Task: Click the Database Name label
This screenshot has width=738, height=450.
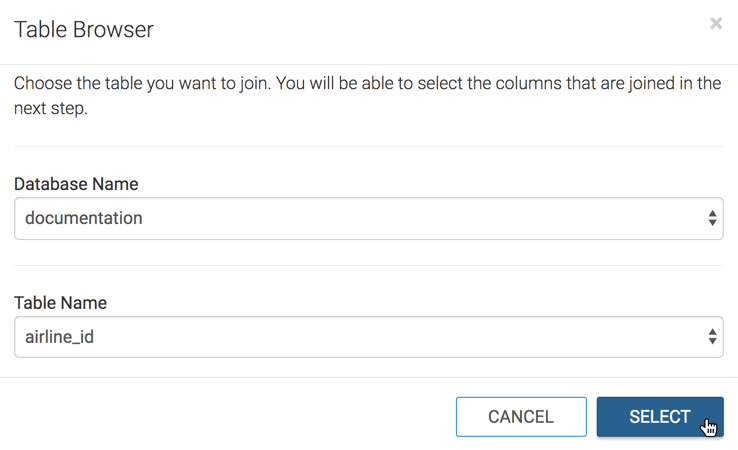Action: click(76, 184)
